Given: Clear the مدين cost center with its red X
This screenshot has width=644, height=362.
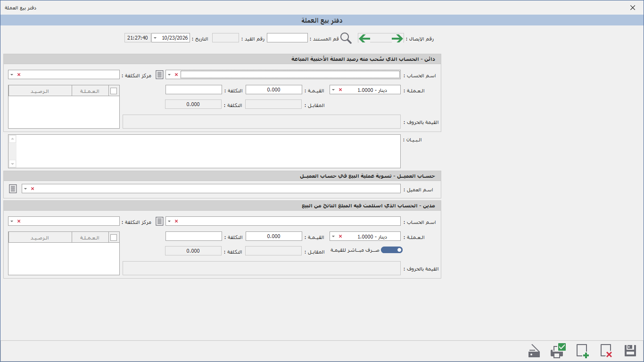Looking at the screenshot, I should [x=19, y=221].
